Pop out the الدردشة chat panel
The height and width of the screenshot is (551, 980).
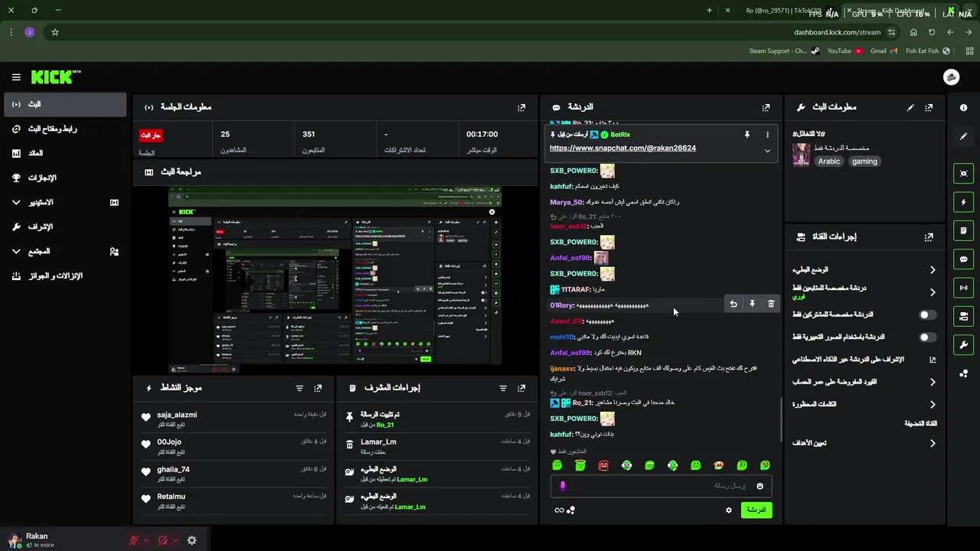click(x=766, y=108)
